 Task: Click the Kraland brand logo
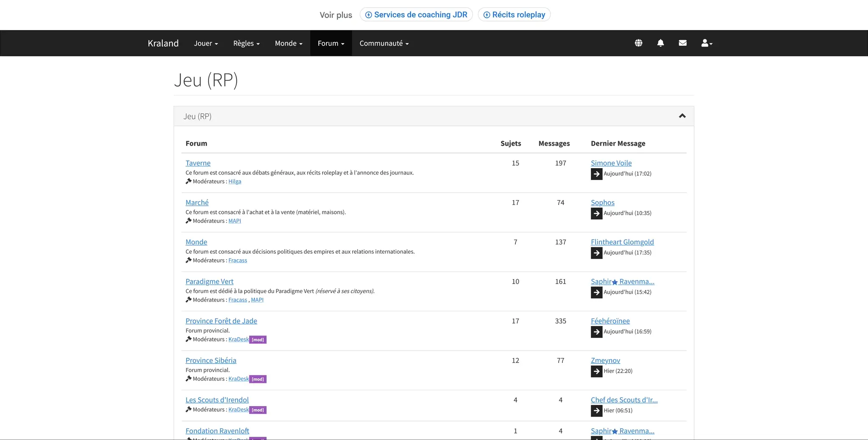163,43
